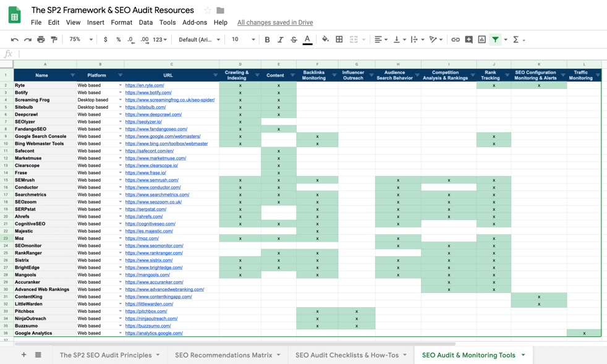The width and height of the screenshot is (607, 364).
Task: Open text color picker
Action: (307, 40)
